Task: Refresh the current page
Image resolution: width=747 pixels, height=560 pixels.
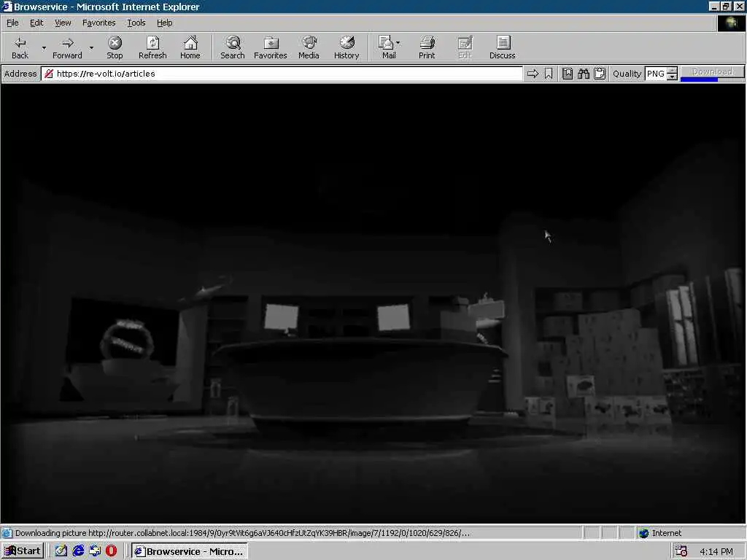Action: [x=152, y=47]
